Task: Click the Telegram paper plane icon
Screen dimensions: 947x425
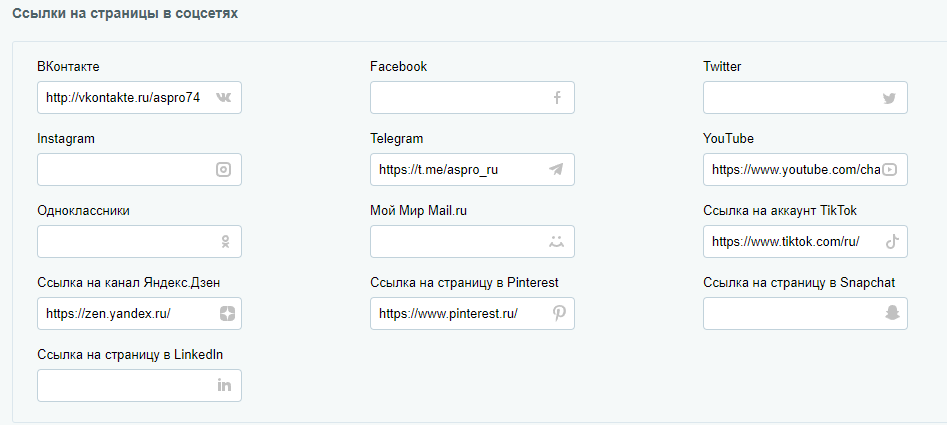Action: click(556, 170)
